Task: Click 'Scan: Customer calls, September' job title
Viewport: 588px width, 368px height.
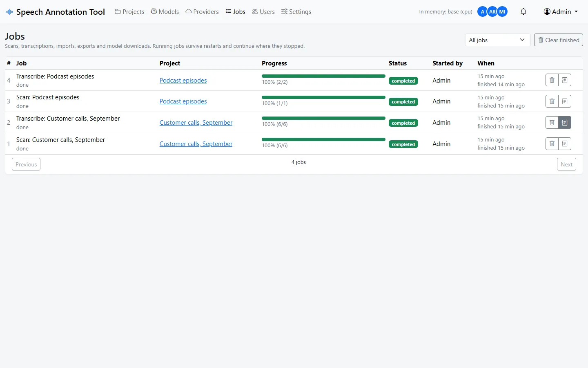Action: (60, 140)
